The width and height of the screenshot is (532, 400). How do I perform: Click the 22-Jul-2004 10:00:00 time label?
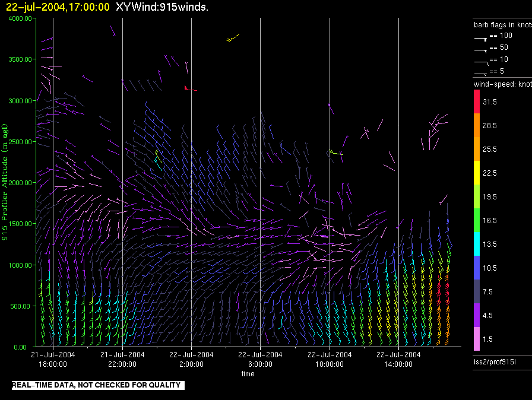[330, 359]
